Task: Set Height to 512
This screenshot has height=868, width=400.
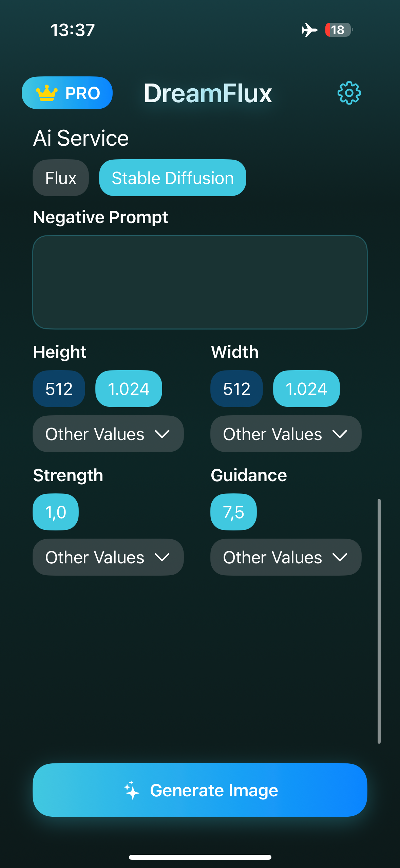Action: (59, 388)
